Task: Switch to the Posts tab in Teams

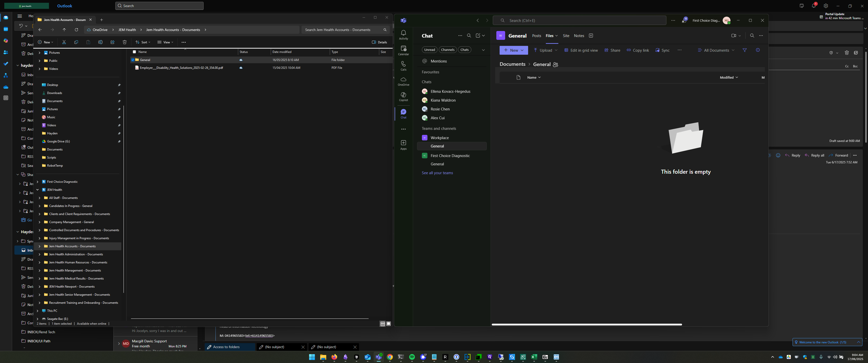Action: (536, 36)
